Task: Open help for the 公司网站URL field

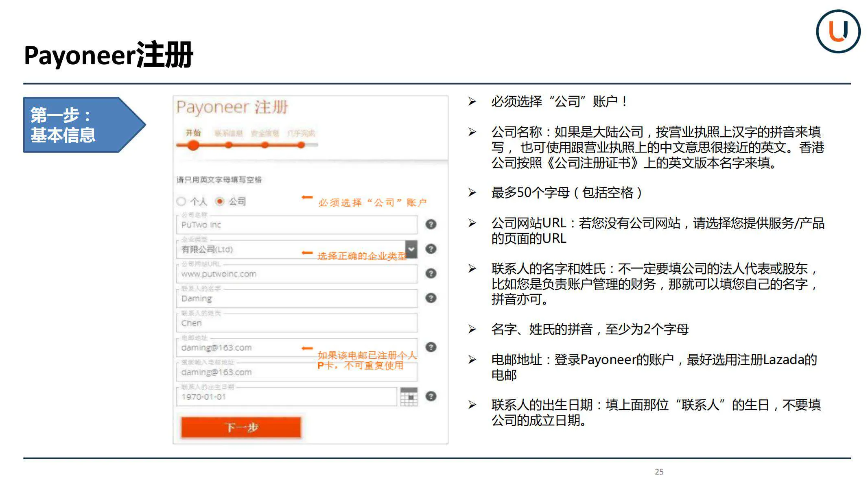Action: [x=432, y=273]
